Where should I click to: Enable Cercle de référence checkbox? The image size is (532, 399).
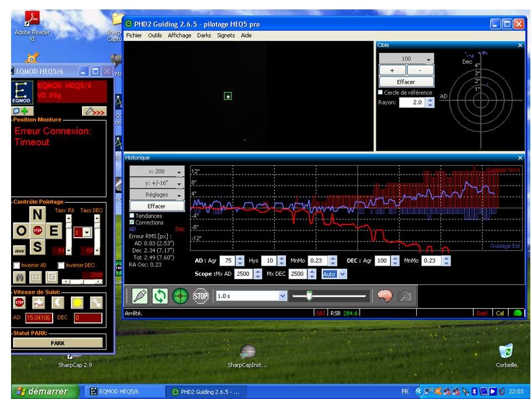click(x=380, y=93)
